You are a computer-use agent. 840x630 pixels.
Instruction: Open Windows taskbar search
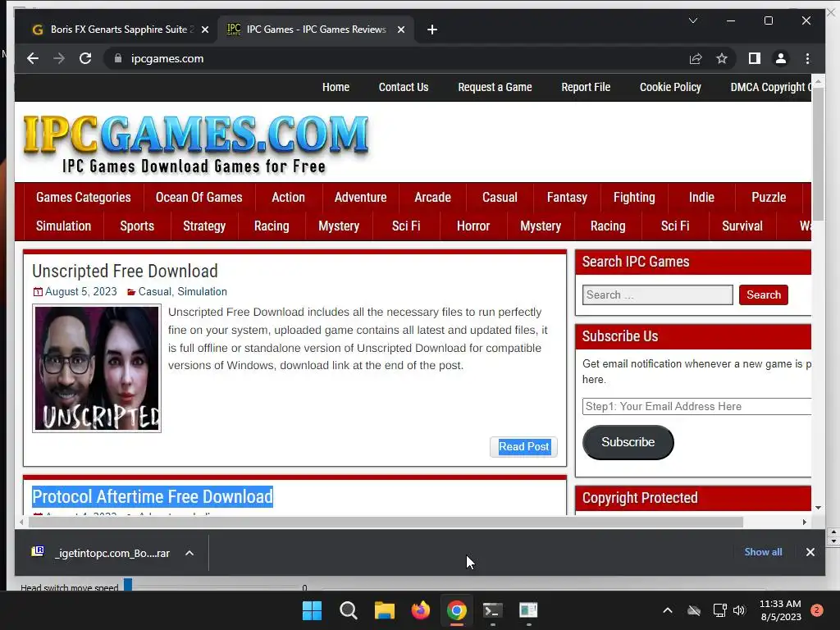click(x=348, y=610)
